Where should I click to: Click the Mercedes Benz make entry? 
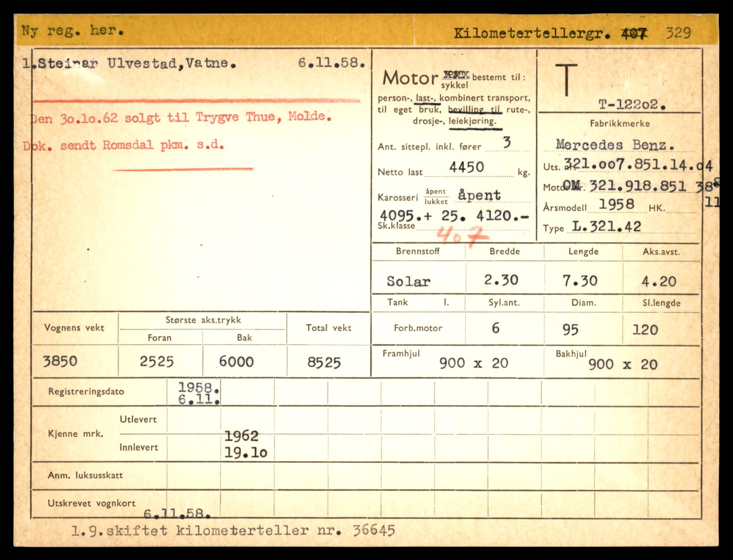(x=615, y=145)
